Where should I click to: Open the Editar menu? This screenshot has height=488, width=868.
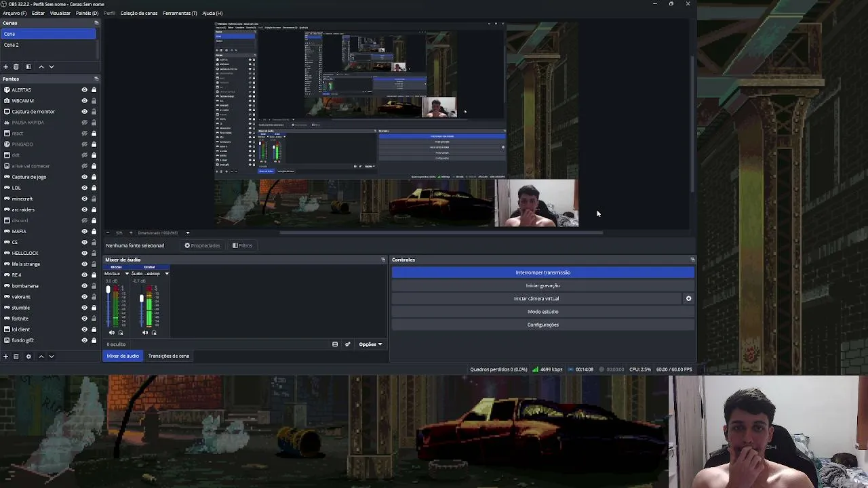[38, 13]
